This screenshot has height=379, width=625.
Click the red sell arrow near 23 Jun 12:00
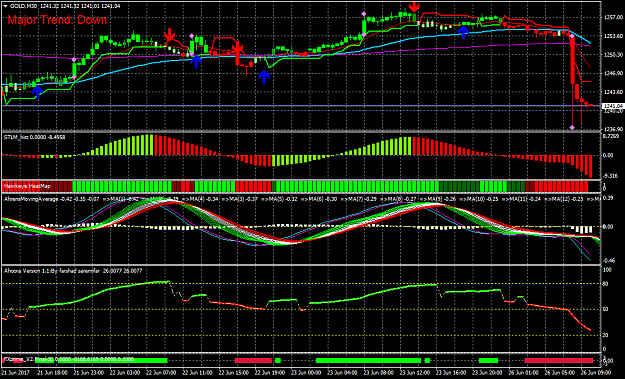point(415,6)
